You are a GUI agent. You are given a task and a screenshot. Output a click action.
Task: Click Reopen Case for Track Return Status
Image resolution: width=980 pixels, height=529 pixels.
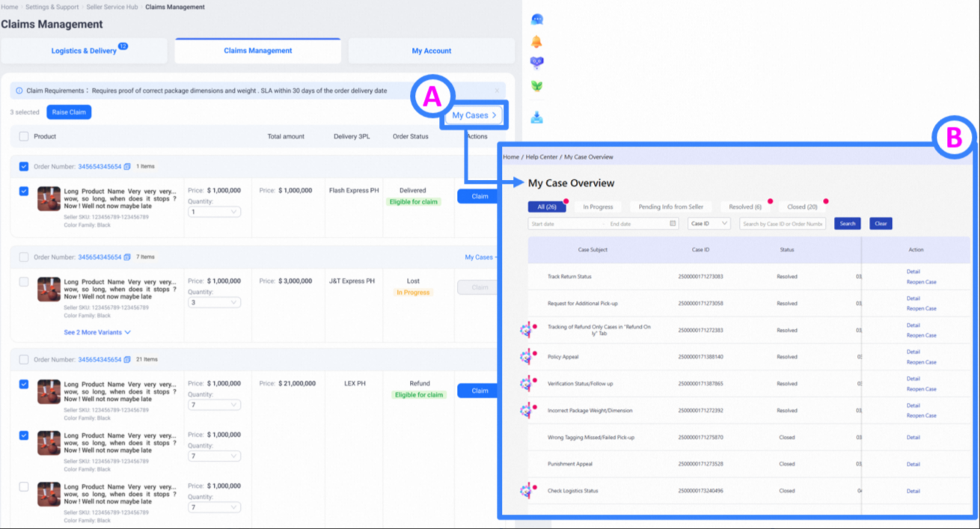pyautogui.click(x=921, y=282)
